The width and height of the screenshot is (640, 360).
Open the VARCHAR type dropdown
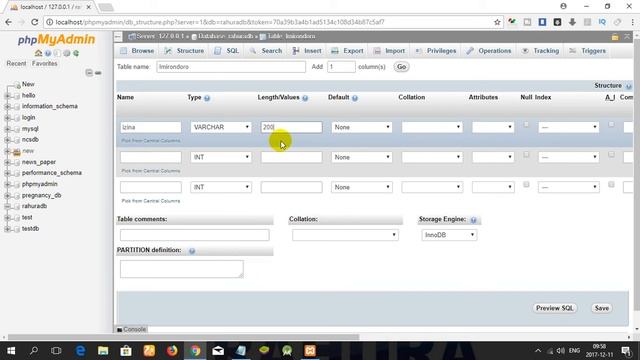[221, 127]
